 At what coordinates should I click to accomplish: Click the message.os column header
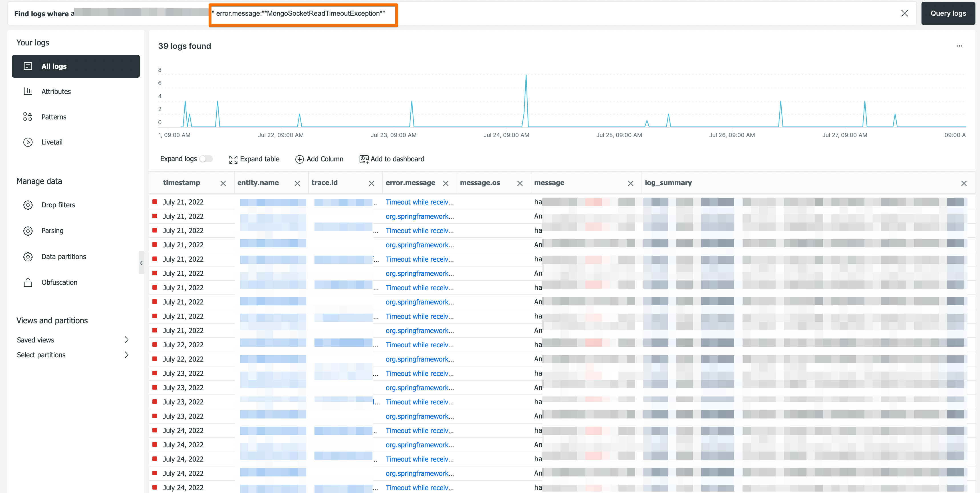click(480, 183)
